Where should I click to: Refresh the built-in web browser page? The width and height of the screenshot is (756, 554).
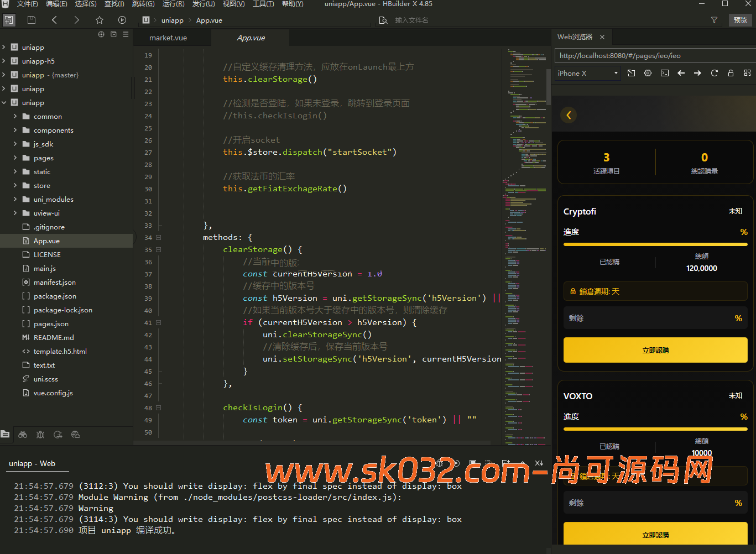point(714,73)
